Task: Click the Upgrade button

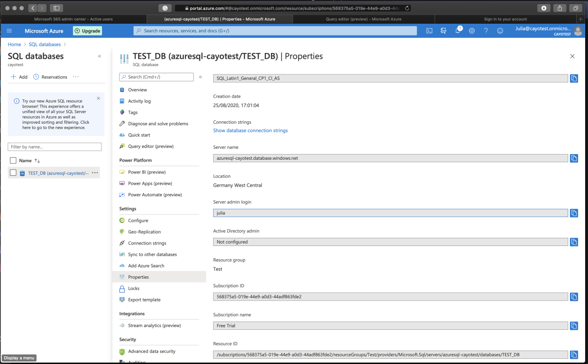Action: tap(87, 31)
